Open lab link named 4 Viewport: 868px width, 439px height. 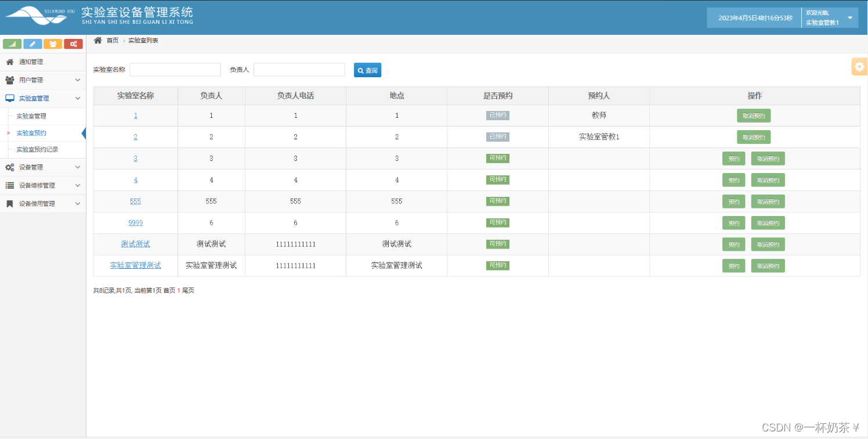tap(136, 180)
